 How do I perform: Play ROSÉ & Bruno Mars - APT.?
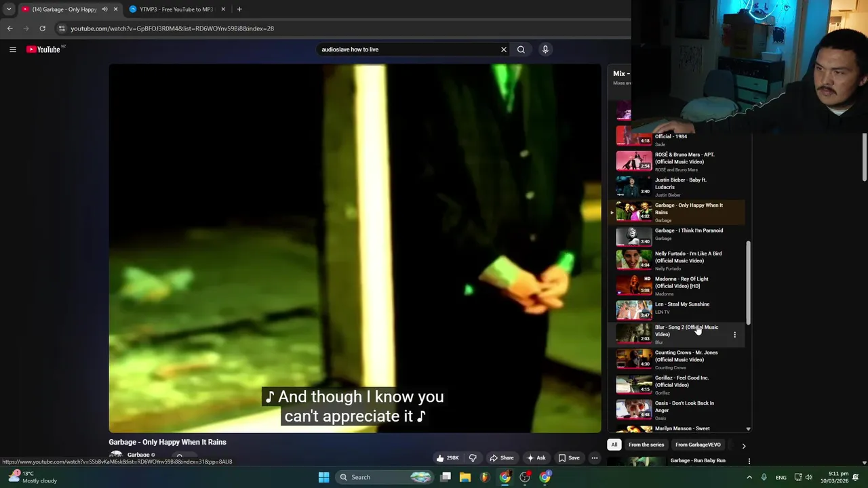point(678,161)
